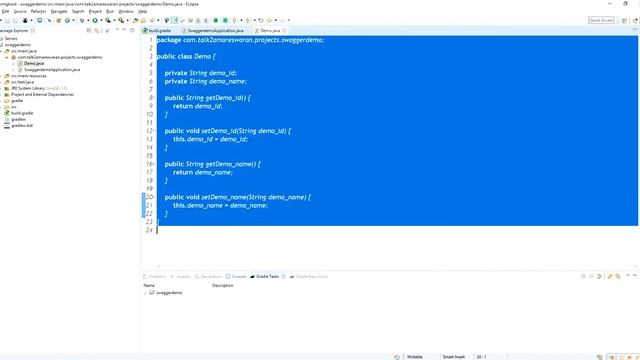640x360 pixels.
Task: Click Link with Editor icon in Package Explorer
Action: (97, 31)
